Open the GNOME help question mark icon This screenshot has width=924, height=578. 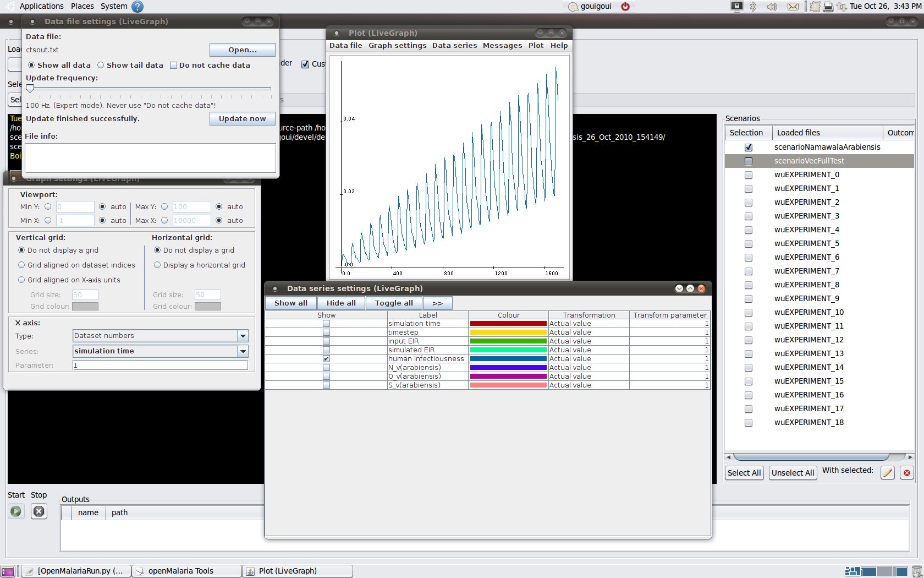(137, 7)
